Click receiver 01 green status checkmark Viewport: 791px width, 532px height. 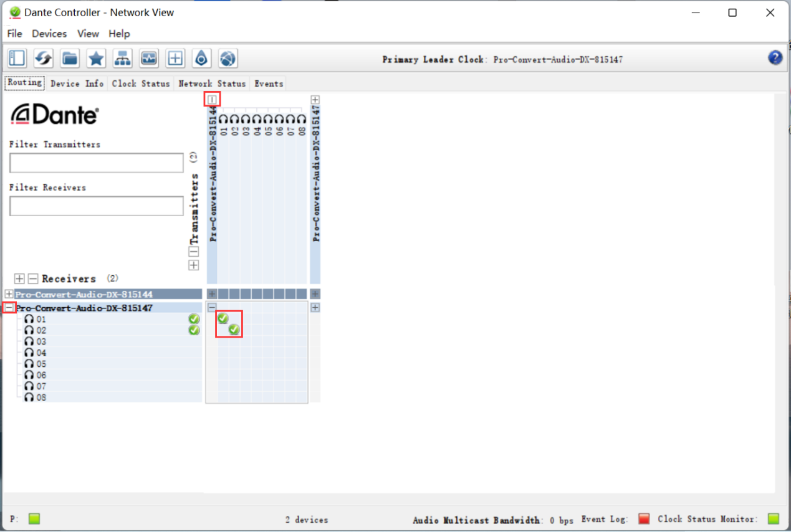tap(194, 319)
